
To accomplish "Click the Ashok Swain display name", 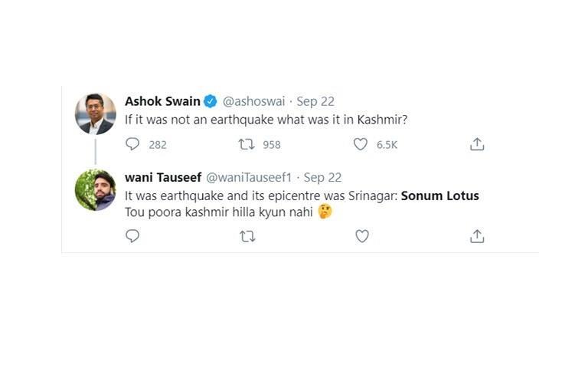I will (162, 101).
